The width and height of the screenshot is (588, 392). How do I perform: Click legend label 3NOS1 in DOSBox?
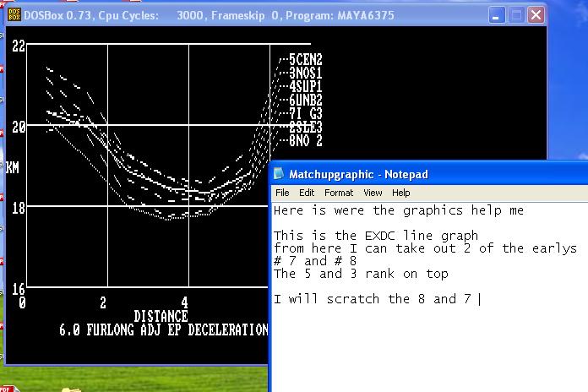coord(306,73)
